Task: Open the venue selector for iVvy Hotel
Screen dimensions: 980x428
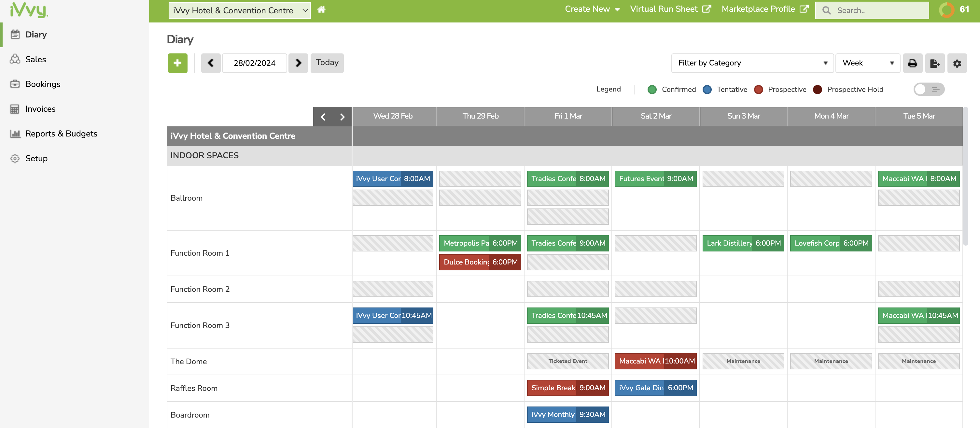Action: 239,10
